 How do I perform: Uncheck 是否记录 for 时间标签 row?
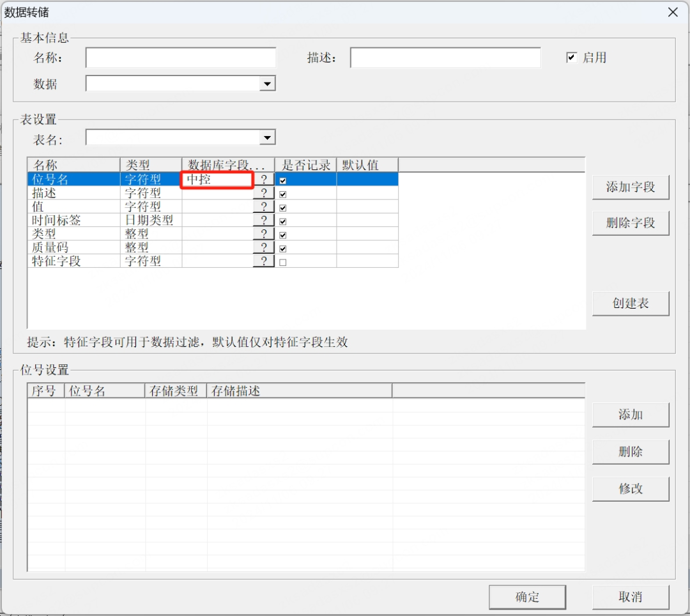282,221
